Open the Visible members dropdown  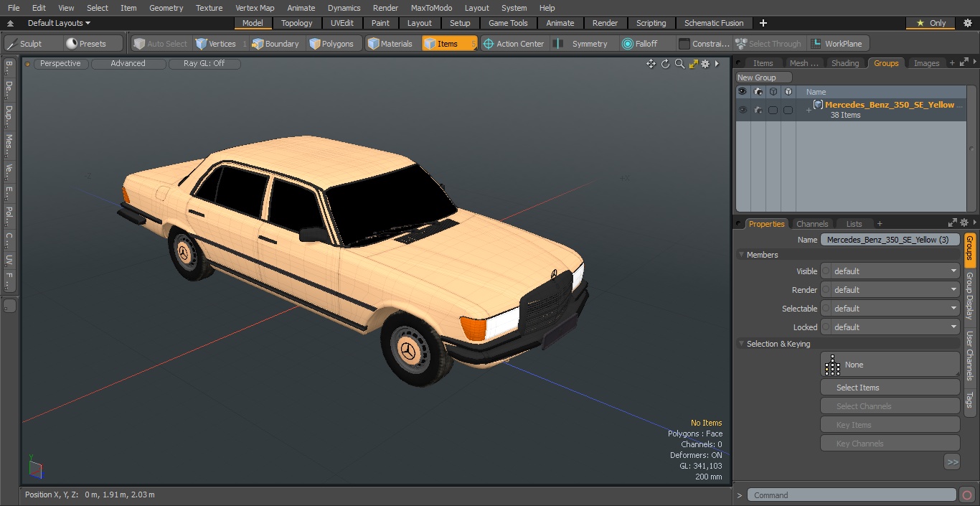[890, 271]
